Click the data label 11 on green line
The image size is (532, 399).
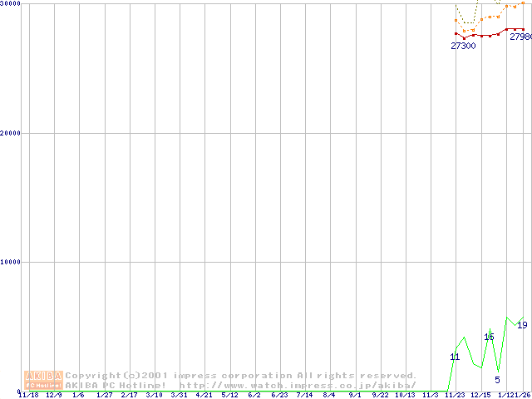(455, 357)
